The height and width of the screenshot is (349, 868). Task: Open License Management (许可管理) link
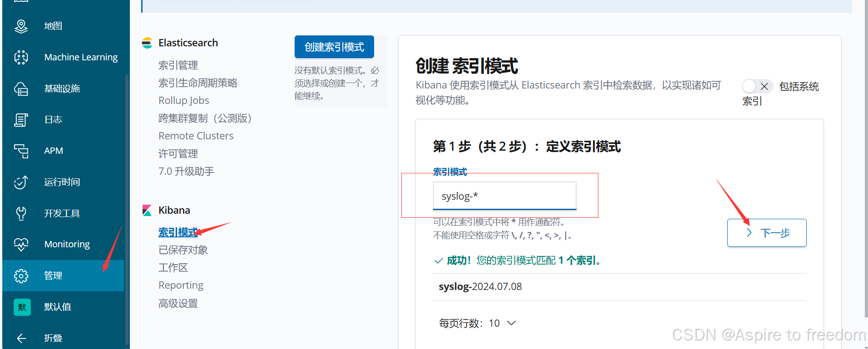point(178,153)
